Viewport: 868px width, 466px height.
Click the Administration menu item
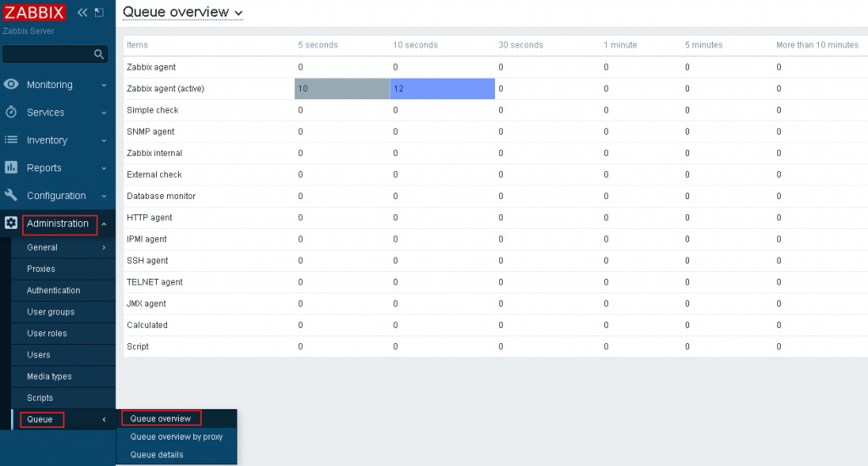58,224
